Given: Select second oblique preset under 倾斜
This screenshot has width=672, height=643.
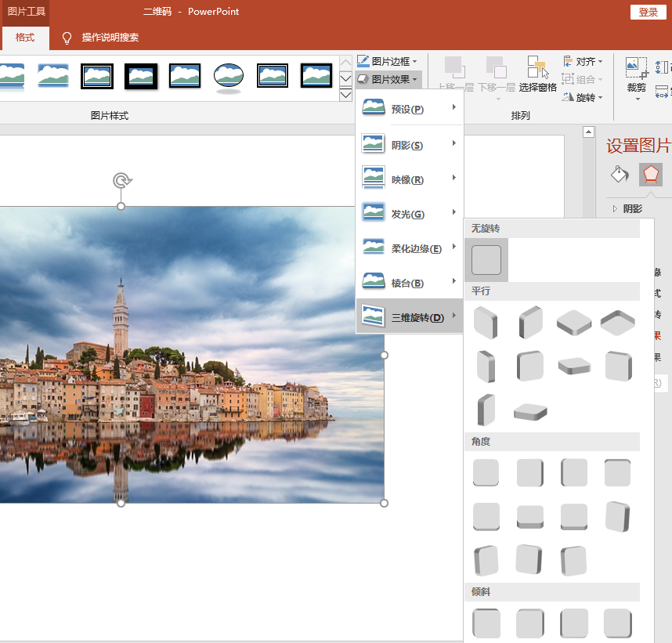Looking at the screenshot, I should (x=530, y=623).
